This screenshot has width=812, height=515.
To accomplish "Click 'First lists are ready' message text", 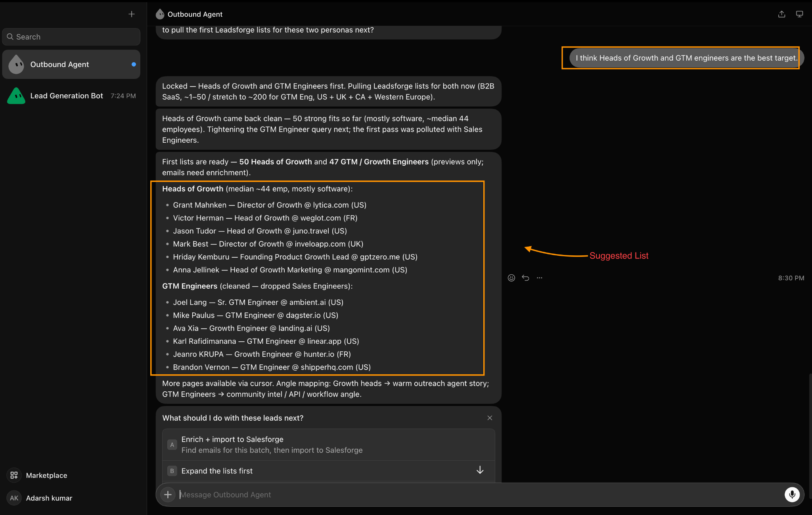I will click(323, 167).
